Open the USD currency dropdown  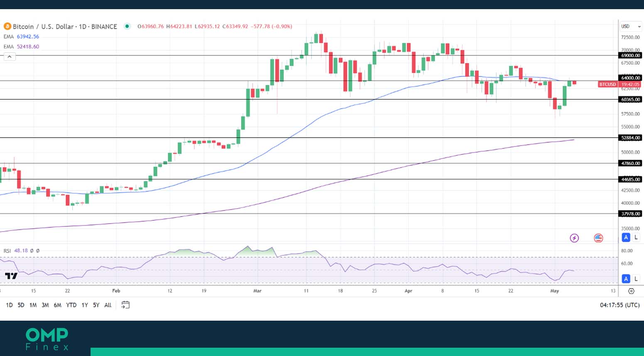point(631,26)
